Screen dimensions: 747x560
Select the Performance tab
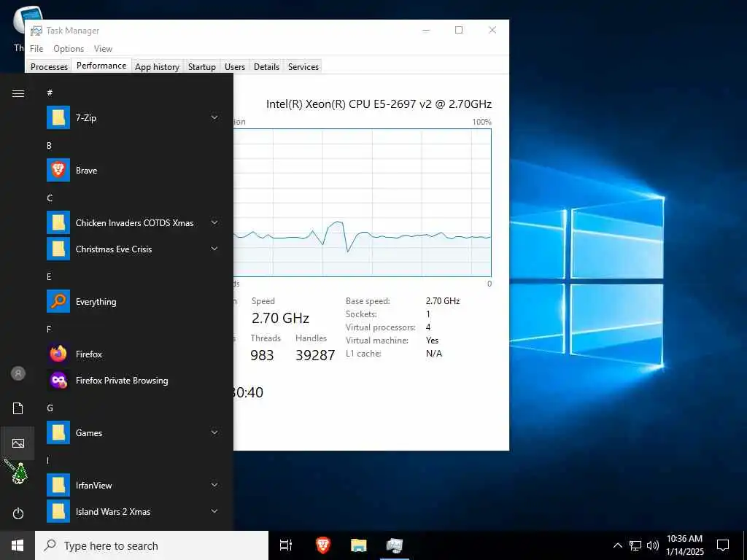(x=101, y=66)
